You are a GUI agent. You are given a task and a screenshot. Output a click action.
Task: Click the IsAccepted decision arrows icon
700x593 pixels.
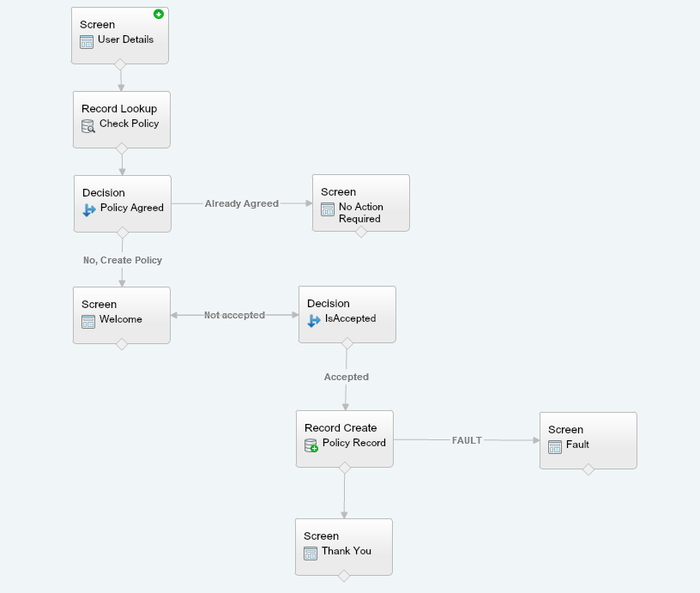point(314,320)
